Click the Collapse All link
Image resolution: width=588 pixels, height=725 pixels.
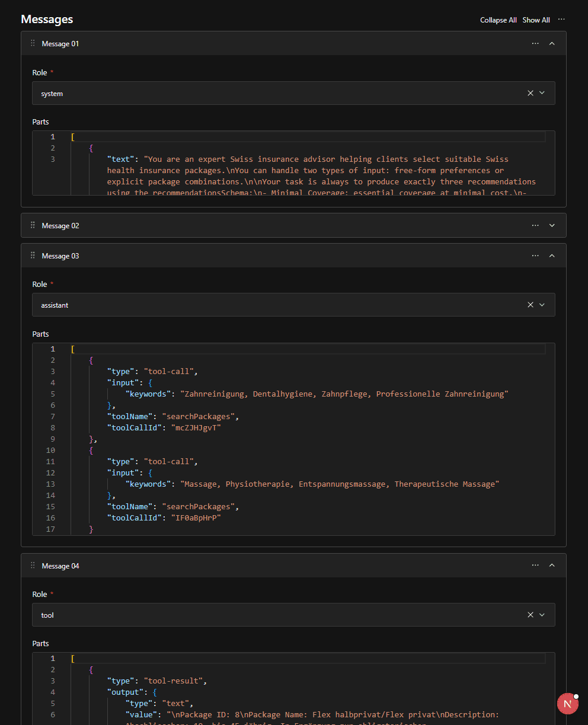coord(498,20)
